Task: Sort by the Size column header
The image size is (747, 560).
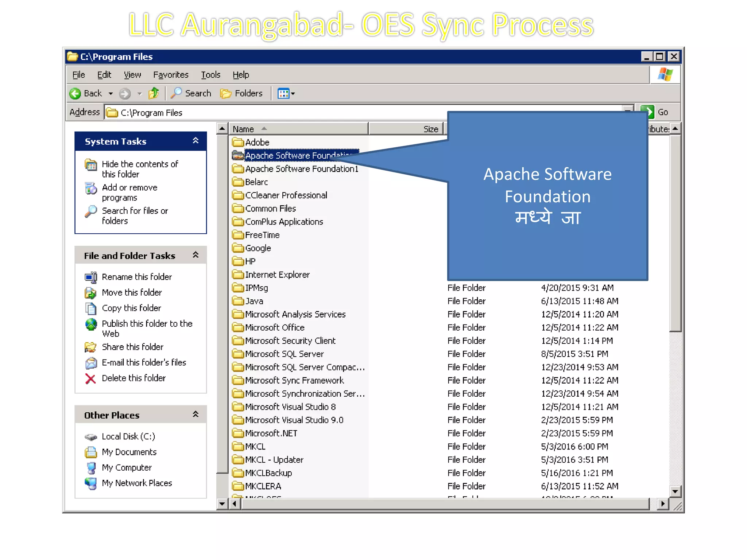Action: [406, 129]
